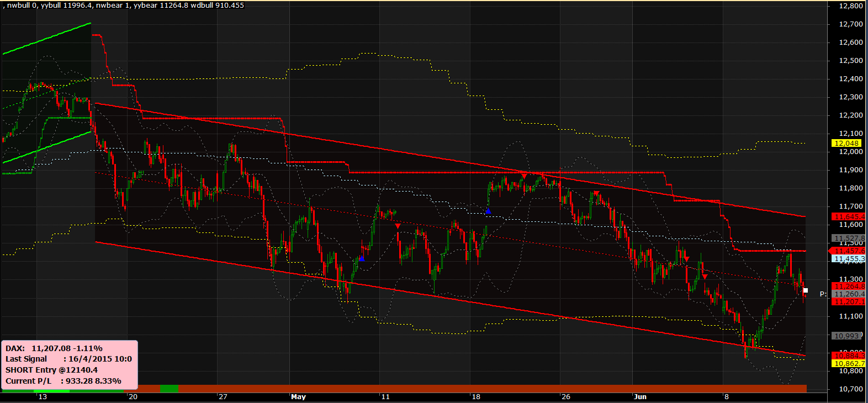Click the blue up-arrow signal right after the 18 date line
This screenshot has height=403, width=868.
point(488,211)
